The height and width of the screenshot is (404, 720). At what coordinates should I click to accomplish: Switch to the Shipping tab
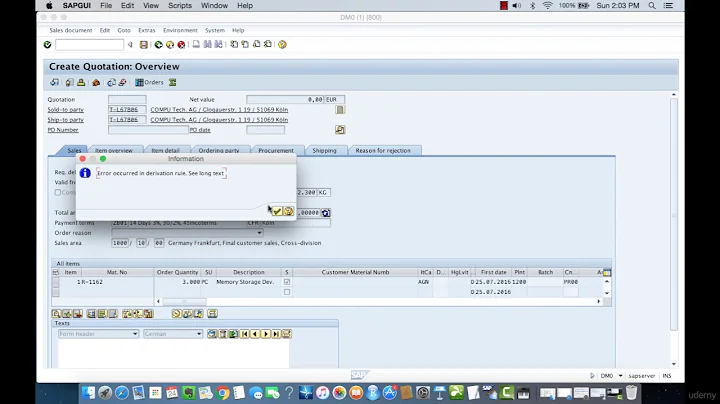[325, 151]
